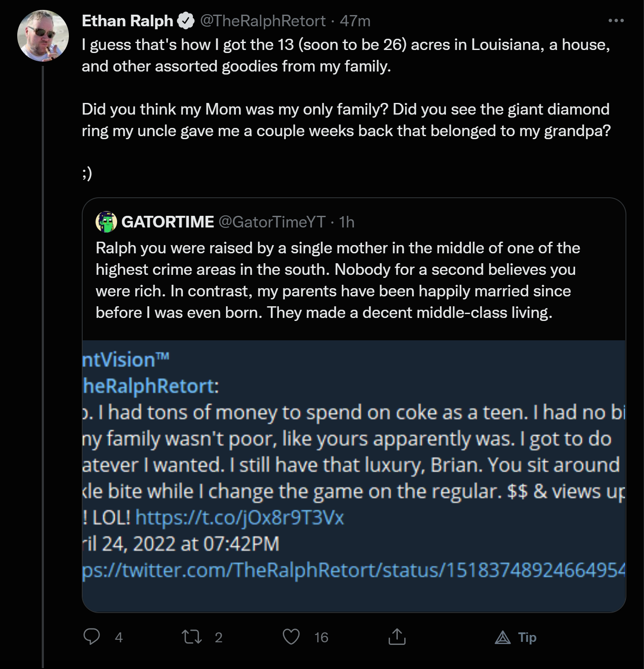Click the reply speech bubble icon
The image size is (644, 669).
point(91,637)
